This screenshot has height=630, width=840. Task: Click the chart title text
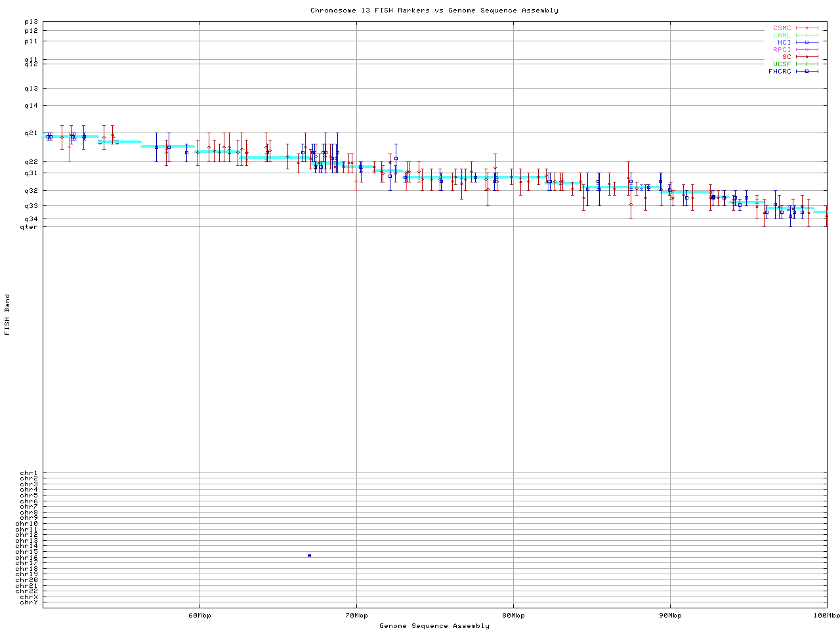click(x=434, y=10)
